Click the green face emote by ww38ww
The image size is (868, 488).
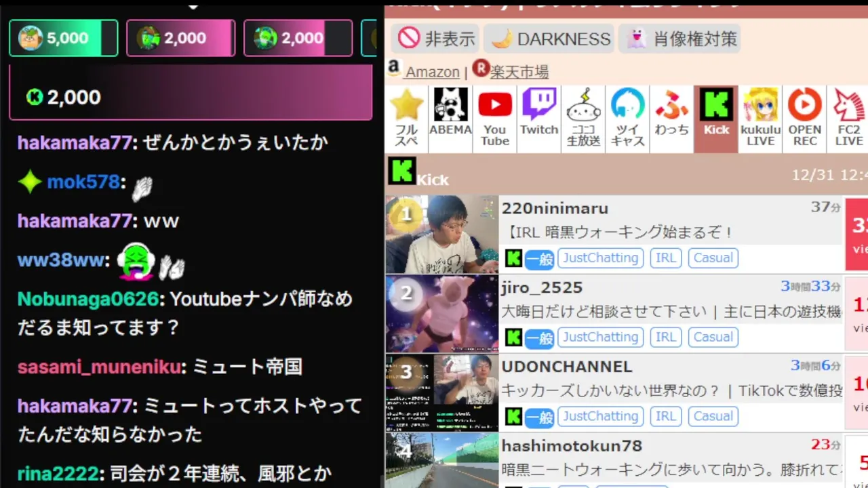(x=136, y=262)
